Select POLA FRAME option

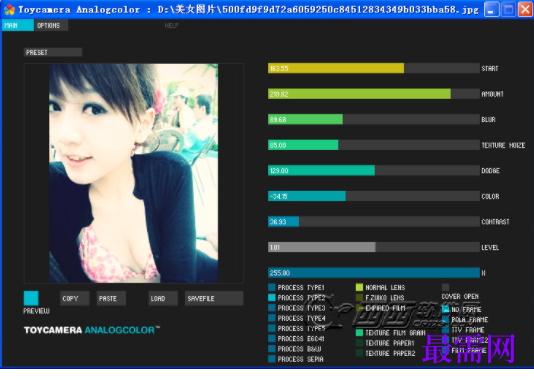click(465, 319)
